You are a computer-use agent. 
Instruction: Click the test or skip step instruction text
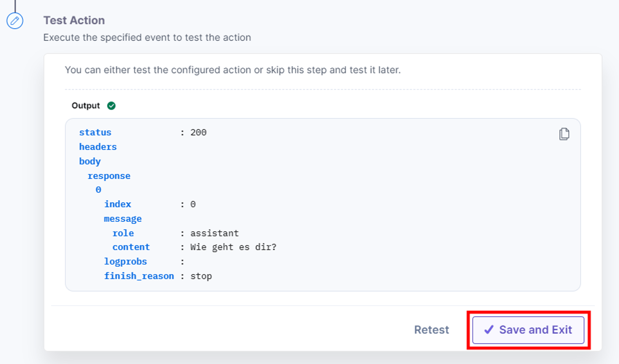tap(233, 70)
